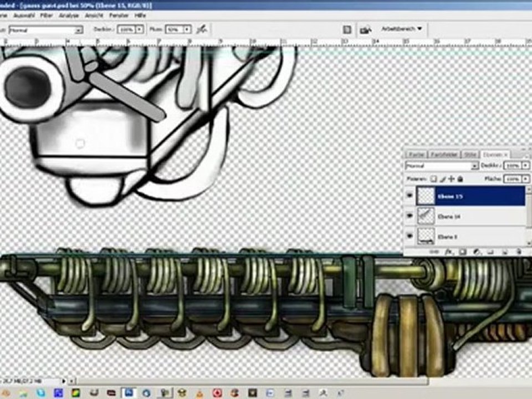Expand the layer opacity slider arrow

(x=525, y=166)
